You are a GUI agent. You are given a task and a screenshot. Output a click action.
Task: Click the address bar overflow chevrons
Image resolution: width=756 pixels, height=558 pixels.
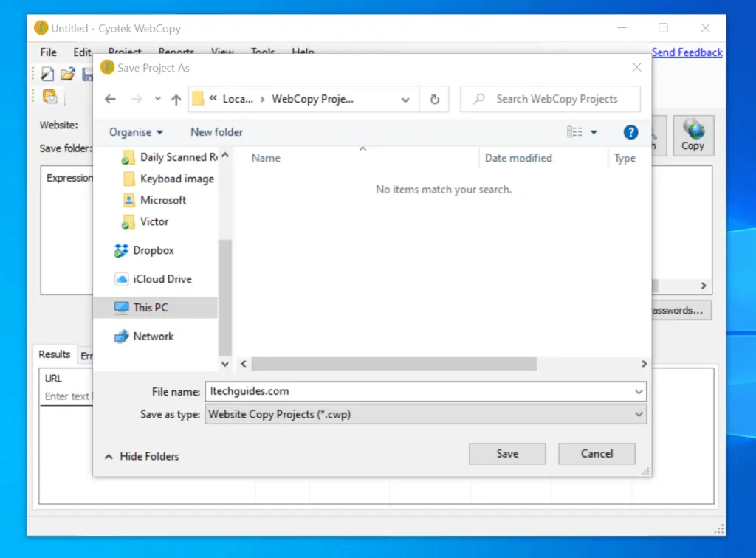click(x=213, y=98)
